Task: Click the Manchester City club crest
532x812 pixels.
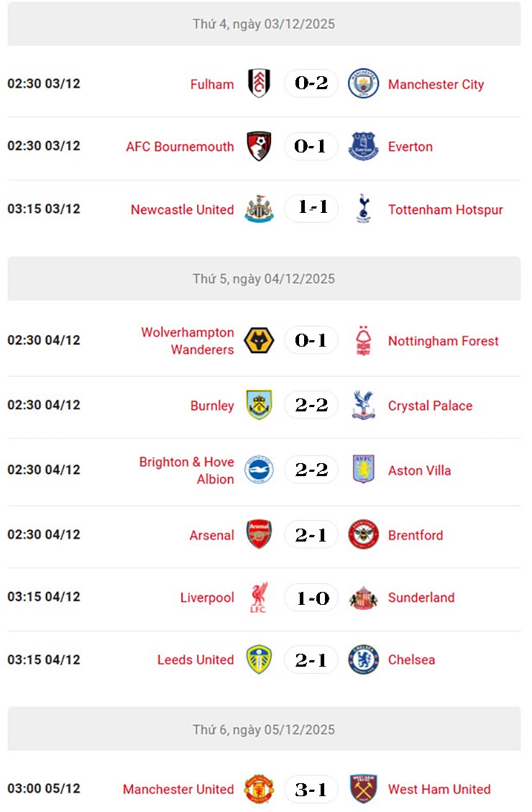Action: (363, 83)
